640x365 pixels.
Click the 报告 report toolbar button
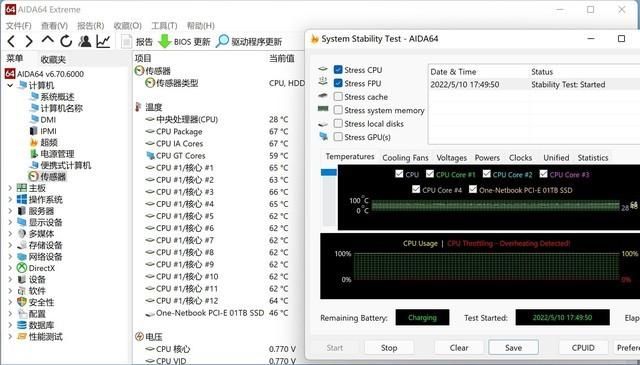coord(137,42)
